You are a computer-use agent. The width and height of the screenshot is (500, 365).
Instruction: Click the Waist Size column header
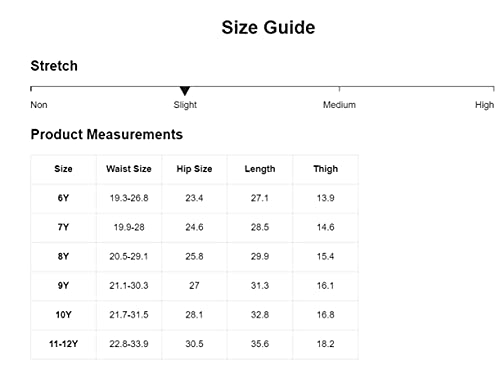129,169
